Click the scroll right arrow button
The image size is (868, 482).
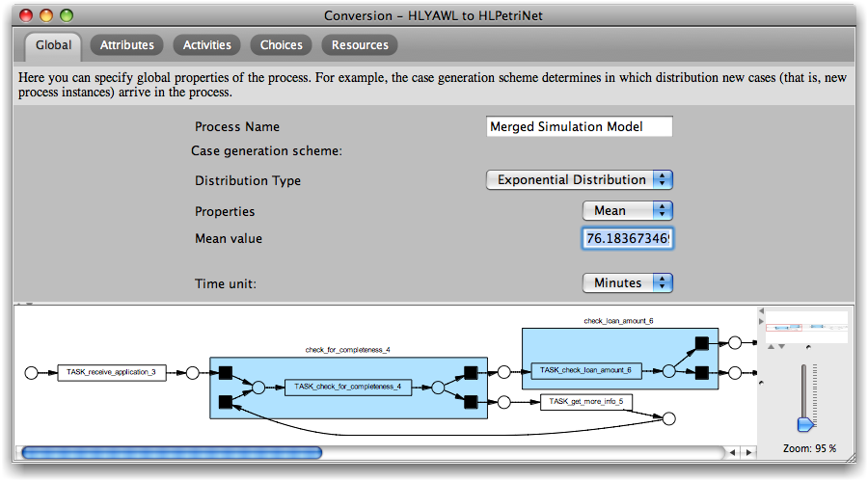click(x=749, y=452)
